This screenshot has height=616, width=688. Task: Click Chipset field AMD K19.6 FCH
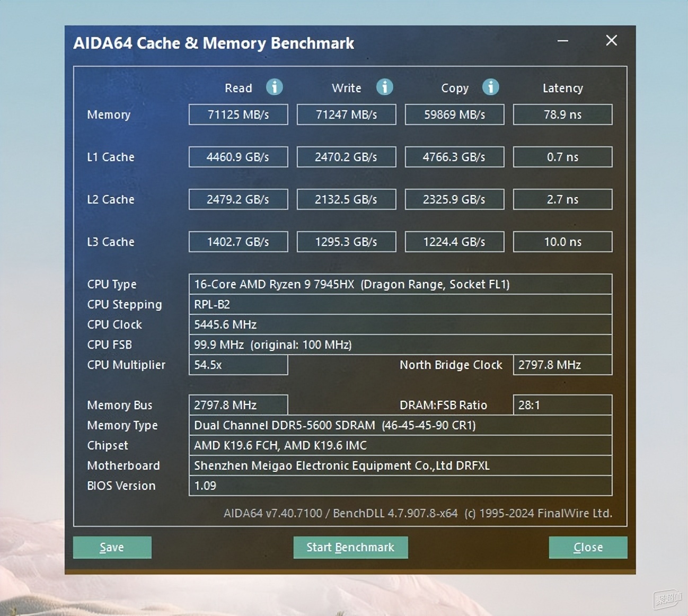pyautogui.click(x=401, y=445)
